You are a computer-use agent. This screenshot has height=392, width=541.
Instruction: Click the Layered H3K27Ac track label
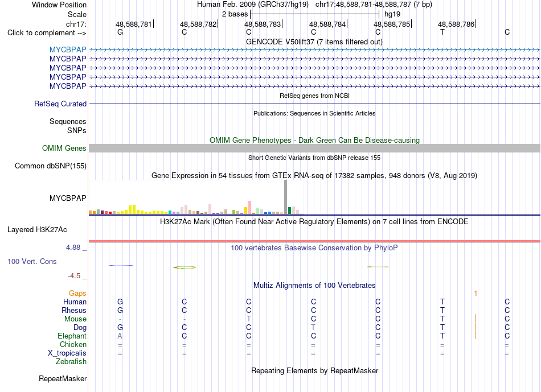pos(37,230)
